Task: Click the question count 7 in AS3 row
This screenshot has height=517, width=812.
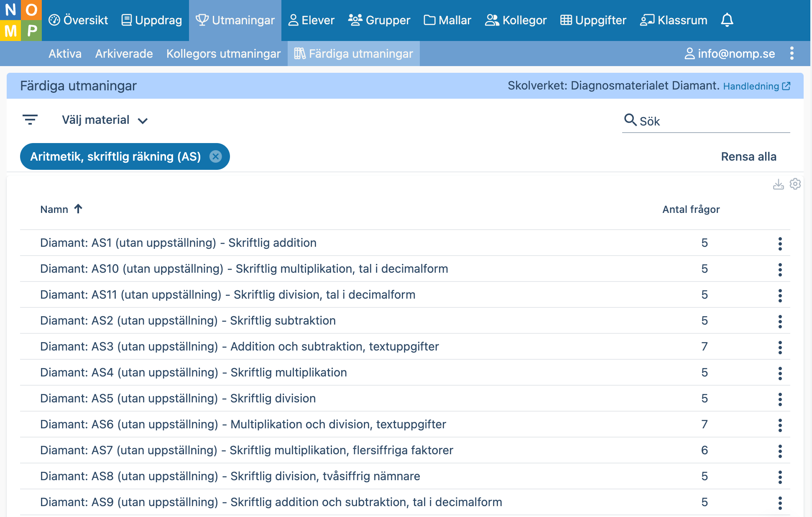Action: point(705,346)
